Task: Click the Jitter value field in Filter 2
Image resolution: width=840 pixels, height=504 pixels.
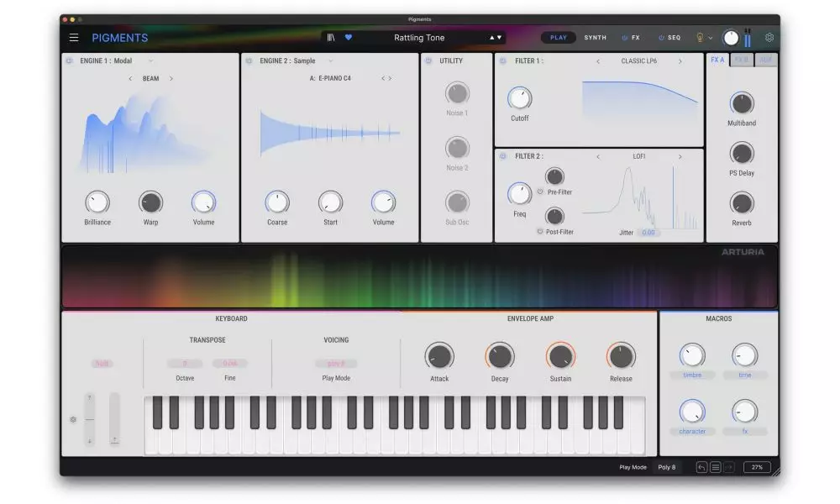Action: coord(648,233)
